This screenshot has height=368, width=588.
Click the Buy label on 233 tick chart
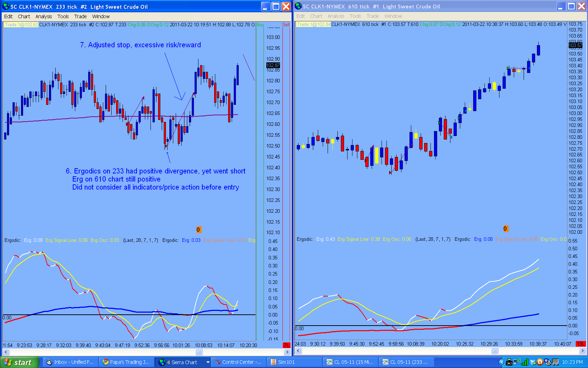pyautogui.click(x=260, y=25)
